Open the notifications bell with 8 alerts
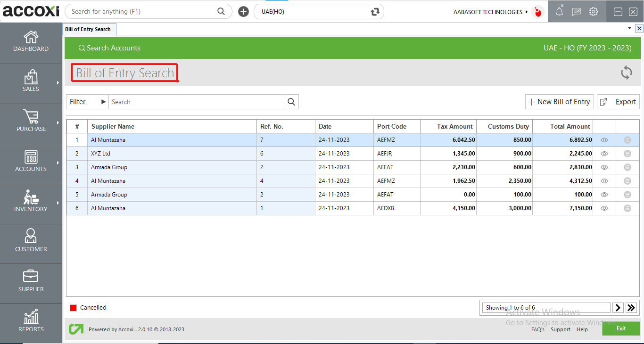The height and width of the screenshot is (344, 644). pyautogui.click(x=559, y=11)
